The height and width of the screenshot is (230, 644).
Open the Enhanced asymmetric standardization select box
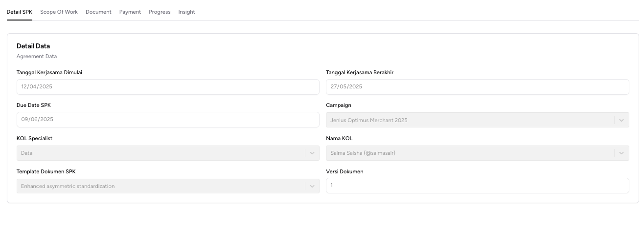161,186
